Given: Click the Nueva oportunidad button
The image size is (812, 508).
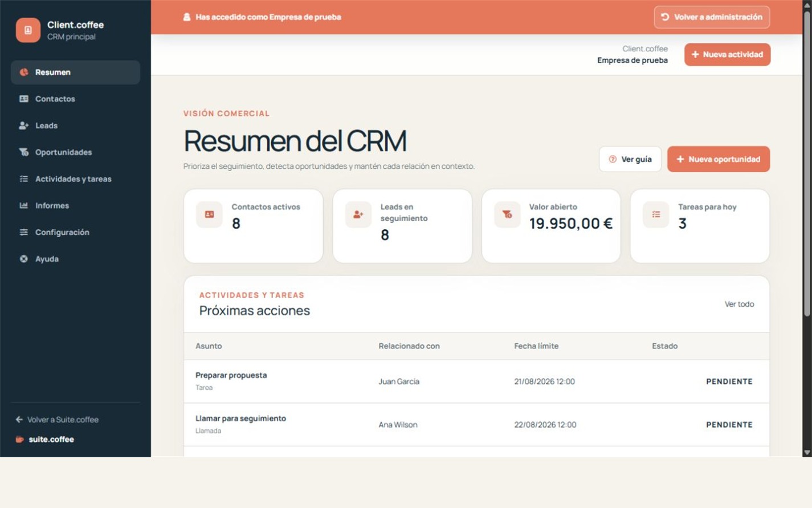Looking at the screenshot, I should tap(719, 160).
